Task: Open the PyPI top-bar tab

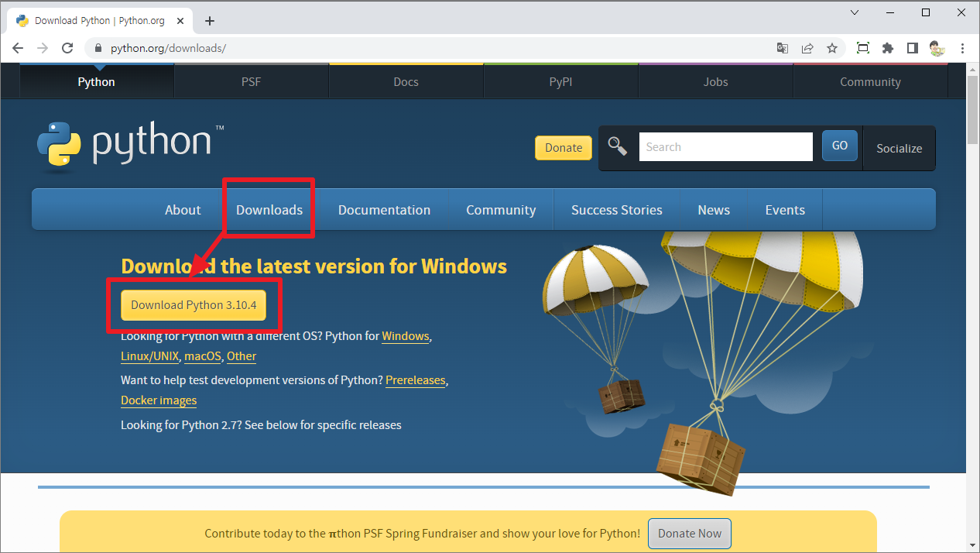Action: point(561,81)
